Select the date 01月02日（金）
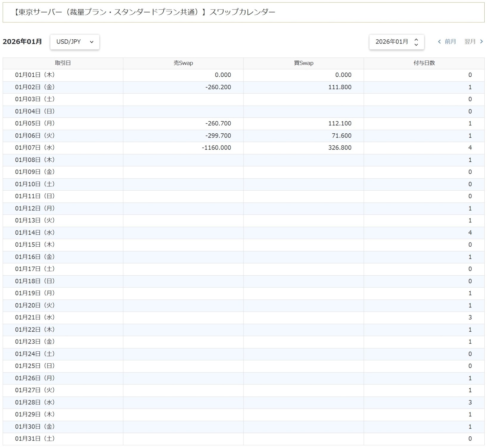Viewport: 487px width, 448px height. [x=35, y=87]
